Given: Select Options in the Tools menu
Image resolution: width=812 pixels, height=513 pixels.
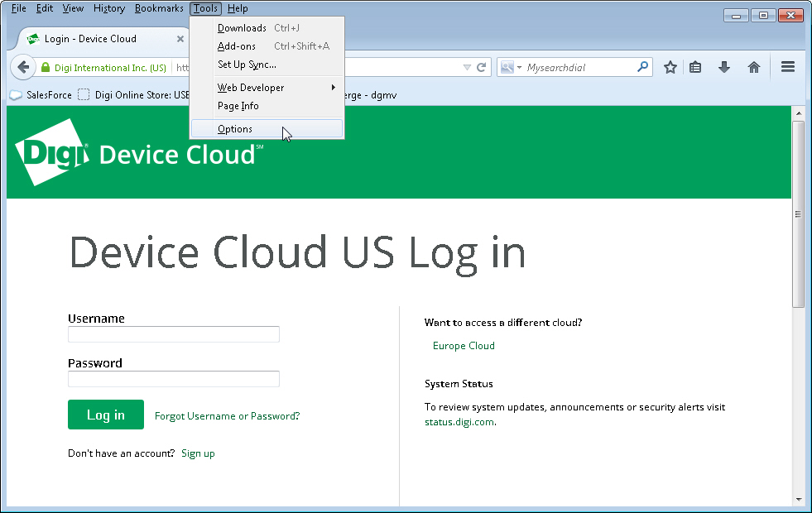Looking at the screenshot, I should (x=236, y=129).
